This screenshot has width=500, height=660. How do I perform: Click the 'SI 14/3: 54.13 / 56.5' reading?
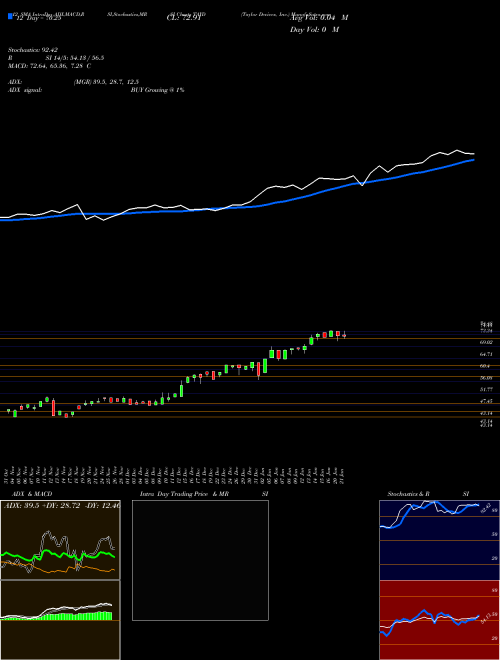pyautogui.click(x=75, y=58)
